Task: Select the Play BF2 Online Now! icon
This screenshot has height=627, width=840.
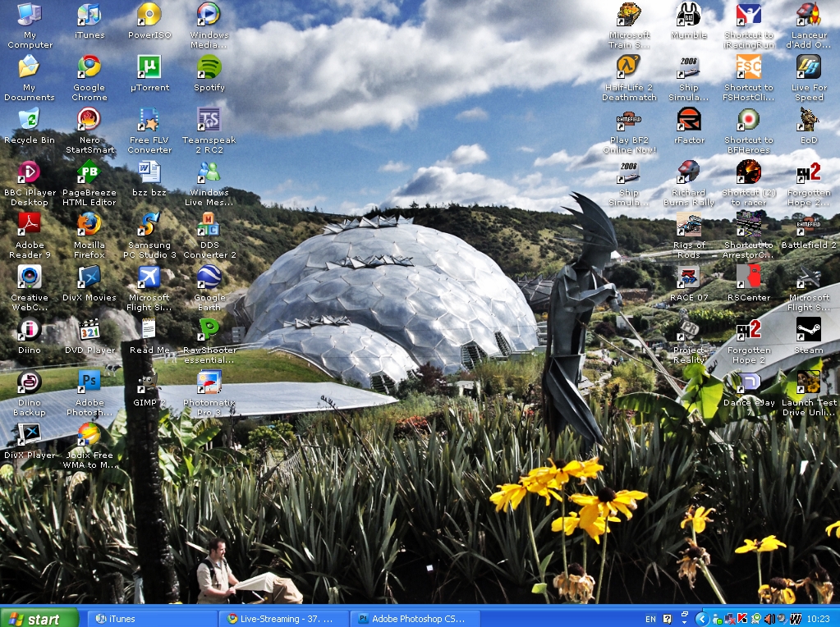Action: point(629,120)
